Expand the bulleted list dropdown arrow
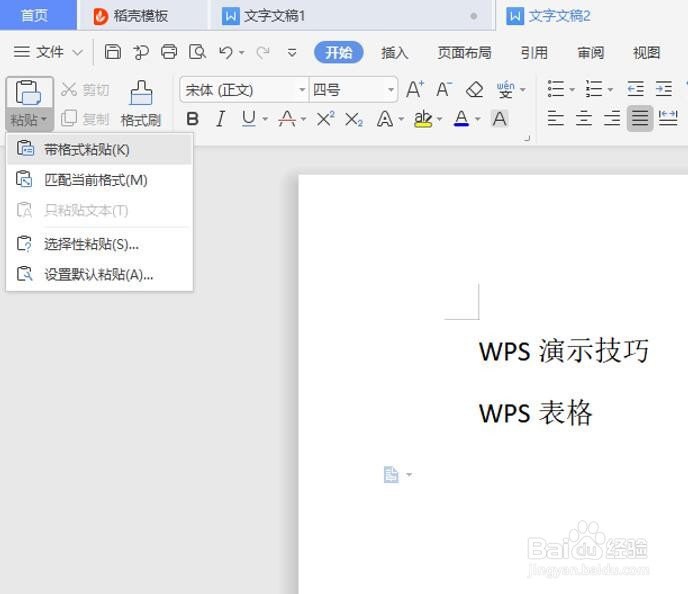Viewport: 688px width, 594px height. [572, 89]
